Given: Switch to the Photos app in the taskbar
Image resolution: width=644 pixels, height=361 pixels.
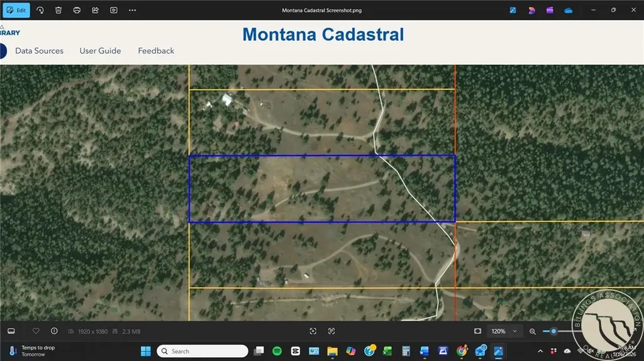Looking at the screenshot, I should click(x=498, y=351).
